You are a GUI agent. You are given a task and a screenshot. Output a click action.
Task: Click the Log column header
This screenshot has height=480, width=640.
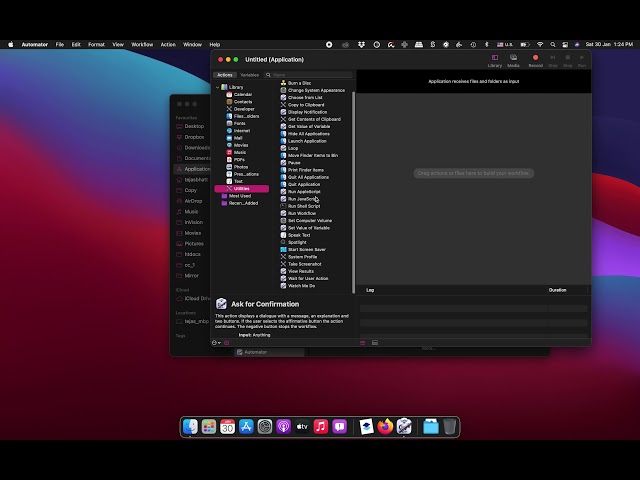[370, 290]
